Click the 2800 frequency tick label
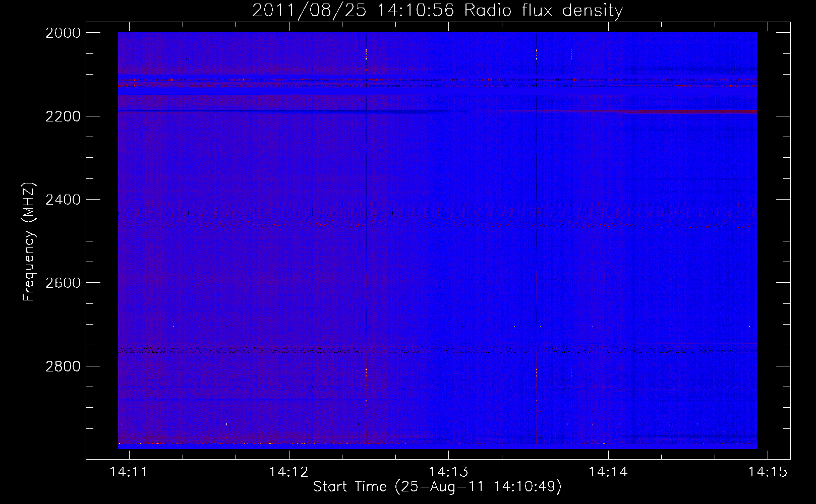Screen dimensions: 816x504 [x=63, y=366]
